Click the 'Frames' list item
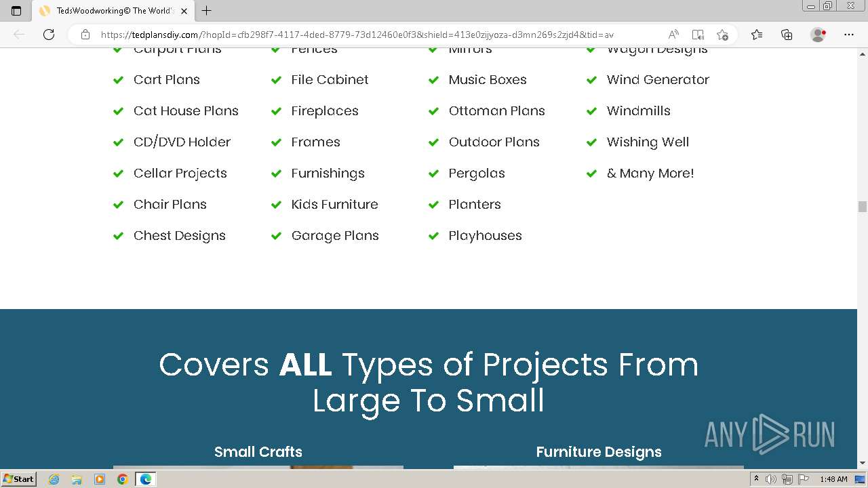The width and height of the screenshot is (868, 488). [x=315, y=142]
